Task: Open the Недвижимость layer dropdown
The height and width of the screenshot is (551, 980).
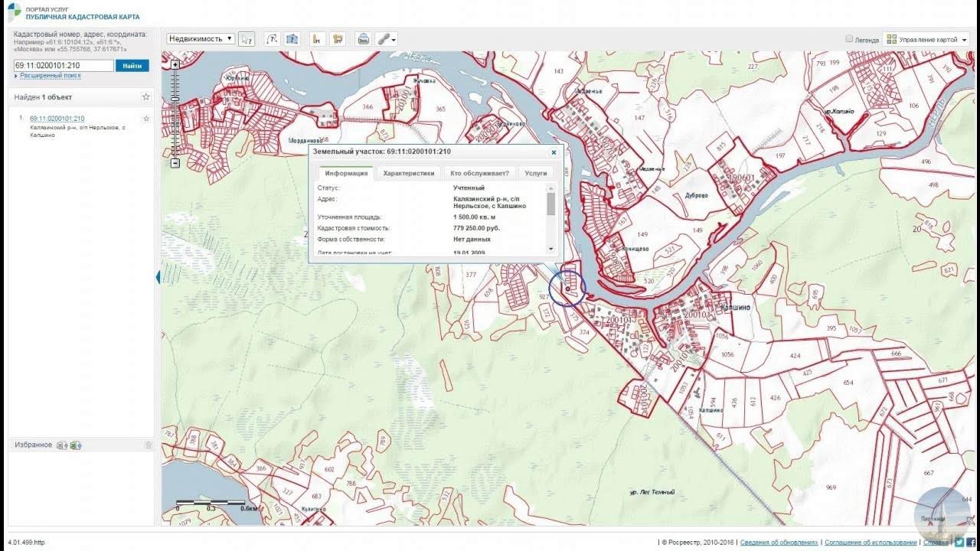Action: pos(201,38)
